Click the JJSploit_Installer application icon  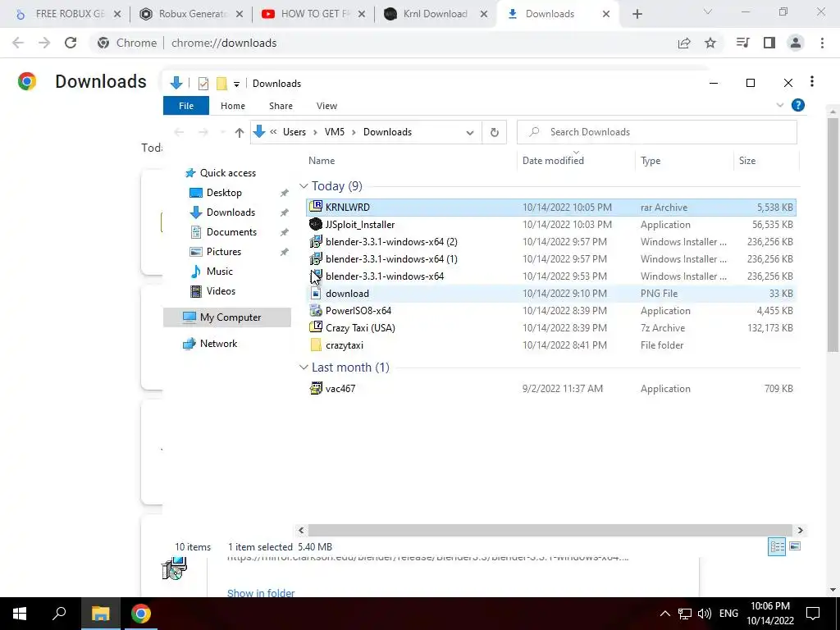316,225
